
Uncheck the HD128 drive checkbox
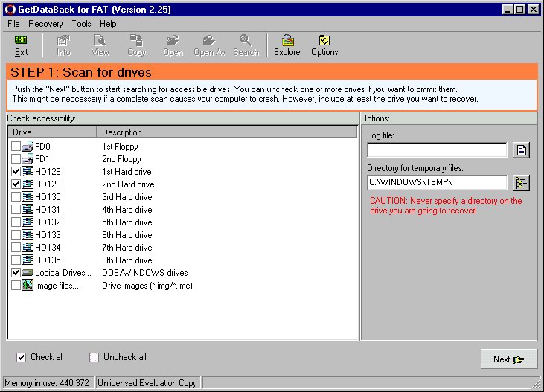pyautogui.click(x=16, y=172)
